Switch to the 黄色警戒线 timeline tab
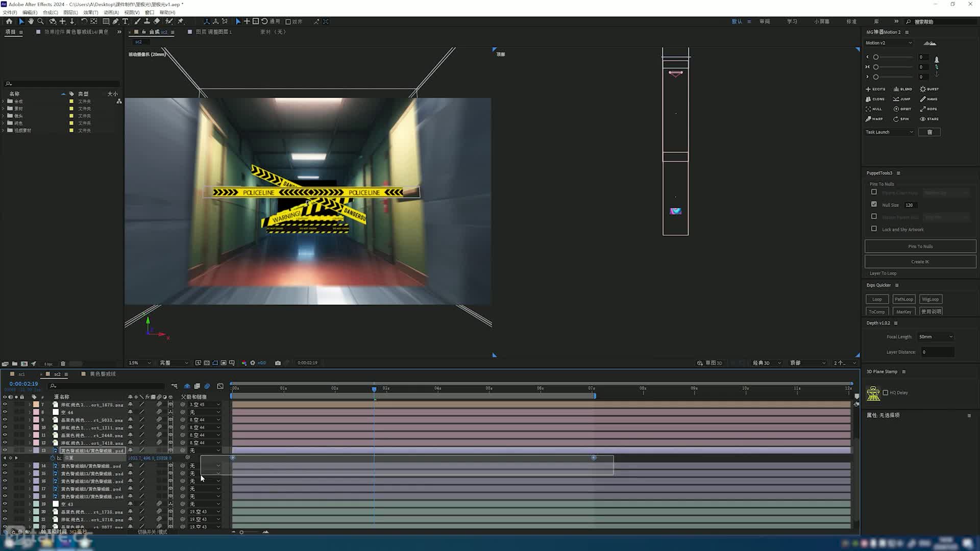The height and width of the screenshot is (551, 980). [103, 374]
